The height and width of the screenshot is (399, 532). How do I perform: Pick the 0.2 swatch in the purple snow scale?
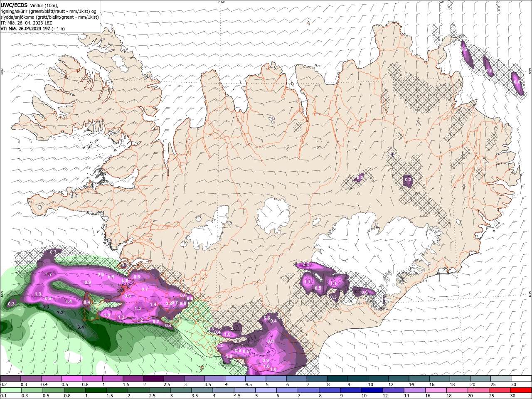tap(10, 379)
